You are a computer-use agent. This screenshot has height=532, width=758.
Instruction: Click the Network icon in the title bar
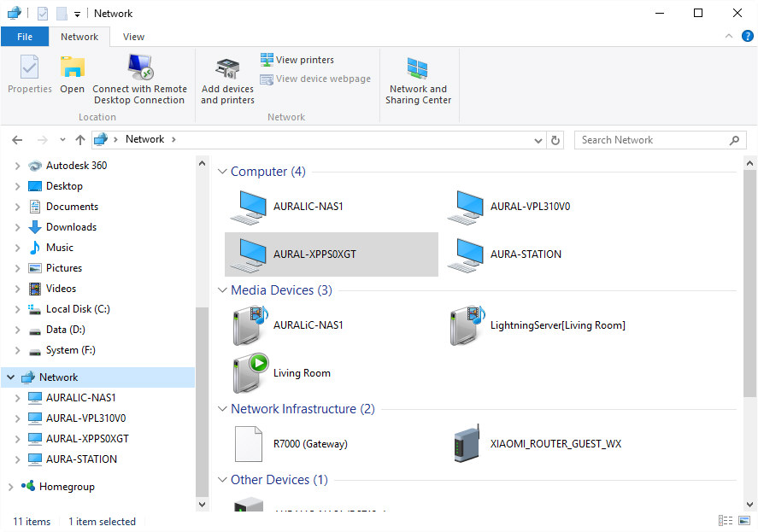[x=15, y=13]
